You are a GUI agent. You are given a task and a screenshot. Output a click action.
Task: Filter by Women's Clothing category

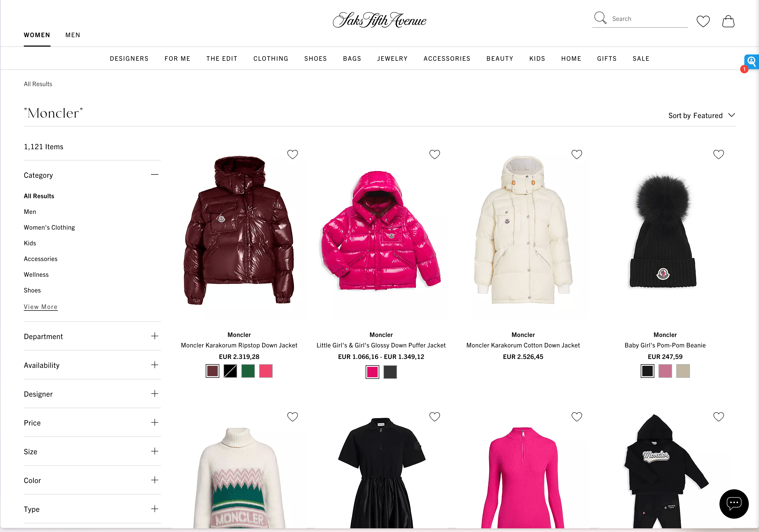(x=49, y=228)
